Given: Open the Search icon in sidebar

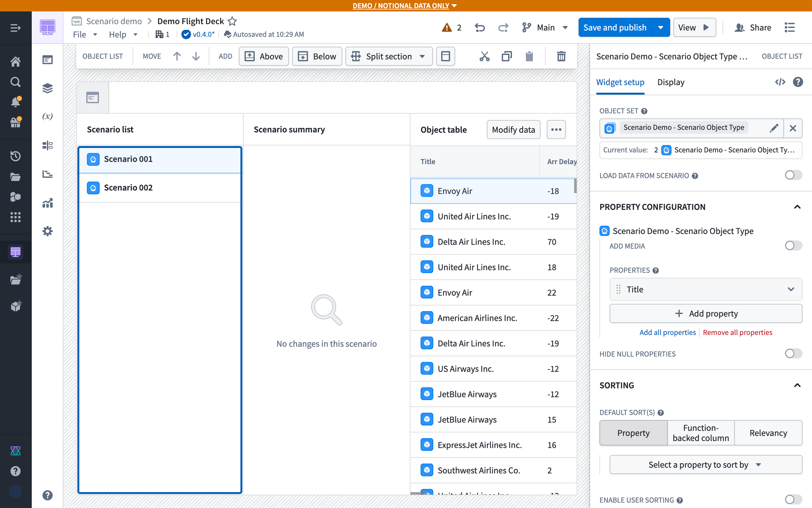Looking at the screenshot, I should click(16, 82).
